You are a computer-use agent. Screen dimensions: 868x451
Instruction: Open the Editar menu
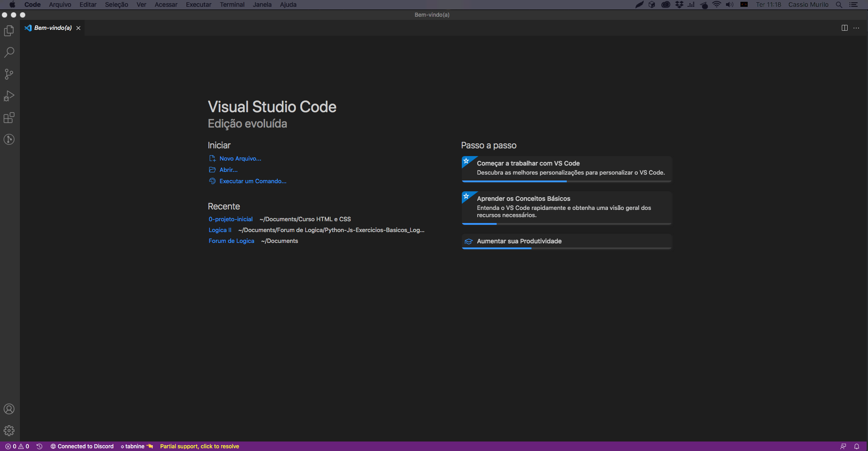[x=88, y=5]
